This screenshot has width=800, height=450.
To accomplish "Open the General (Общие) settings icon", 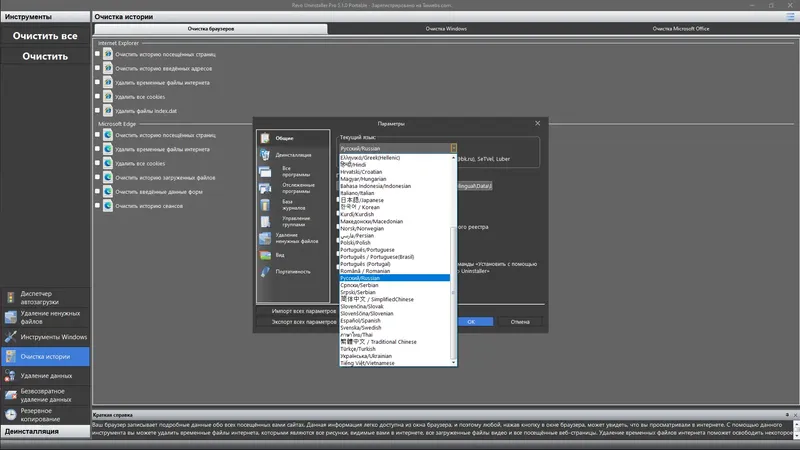I will pyautogui.click(x=265, y=138).
